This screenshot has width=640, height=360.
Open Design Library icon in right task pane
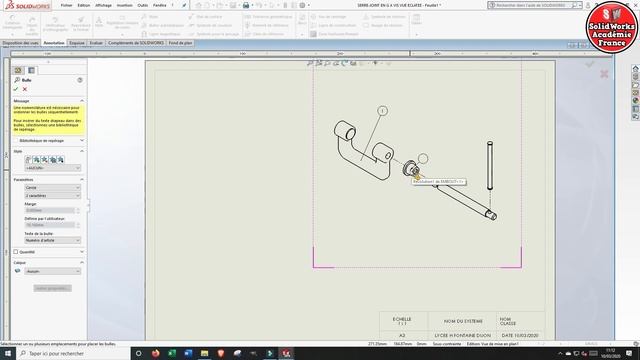tap(636, 77)
